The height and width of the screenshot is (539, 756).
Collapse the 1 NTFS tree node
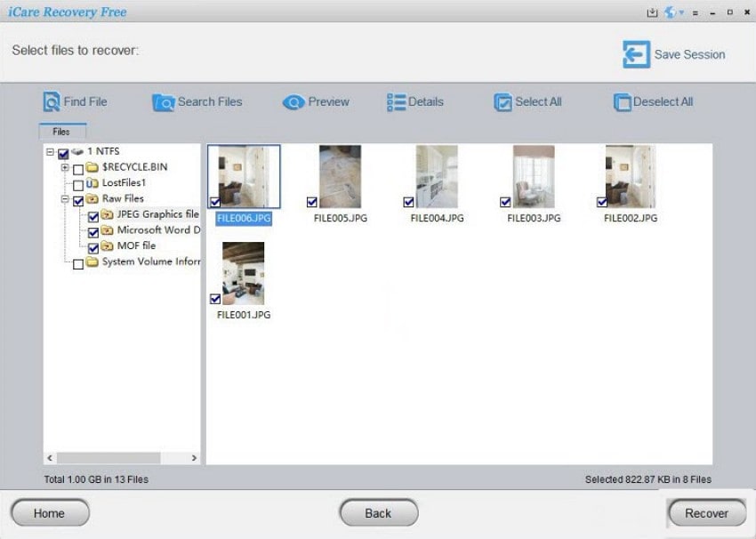click(50, 152)
